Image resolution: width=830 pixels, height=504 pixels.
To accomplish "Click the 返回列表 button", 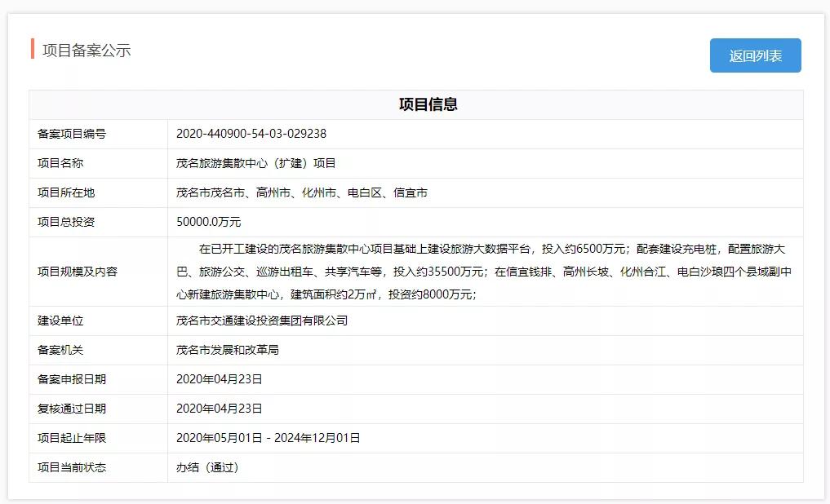I will pyautogui.click(x=755, y=55).
